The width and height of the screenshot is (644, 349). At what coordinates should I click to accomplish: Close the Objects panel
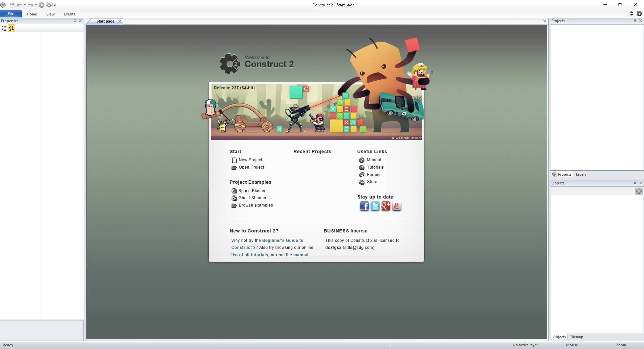[641, 183]
